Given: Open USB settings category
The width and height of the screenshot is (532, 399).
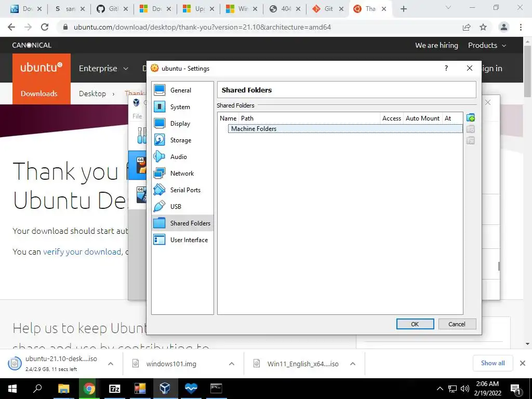Looking at the screenshot, I should (182, 207).
